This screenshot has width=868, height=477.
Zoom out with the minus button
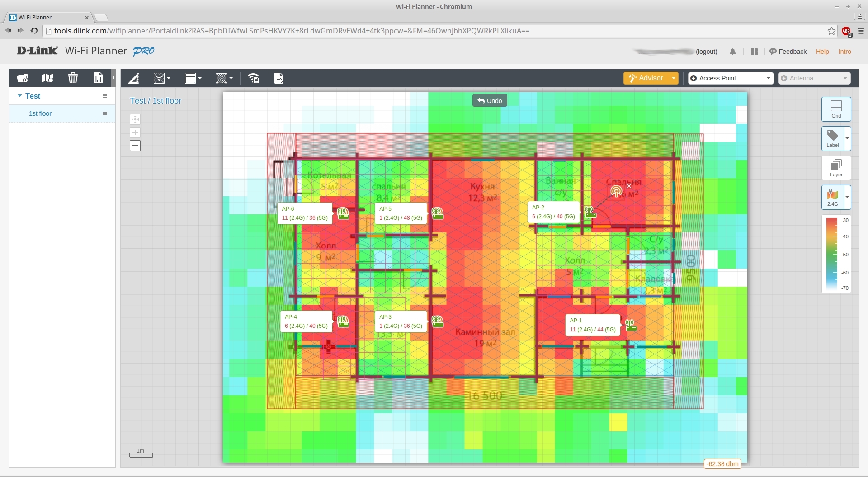coord(135,146)
